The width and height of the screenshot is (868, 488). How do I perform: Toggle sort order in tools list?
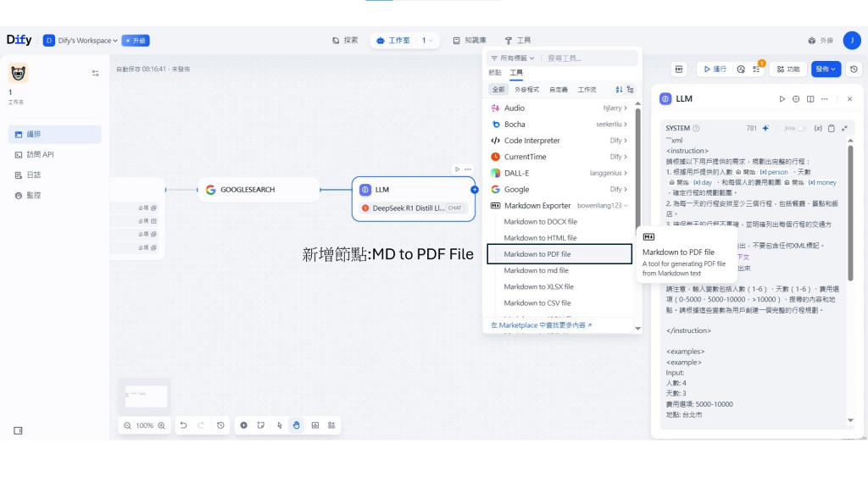(x=619, y=90)
